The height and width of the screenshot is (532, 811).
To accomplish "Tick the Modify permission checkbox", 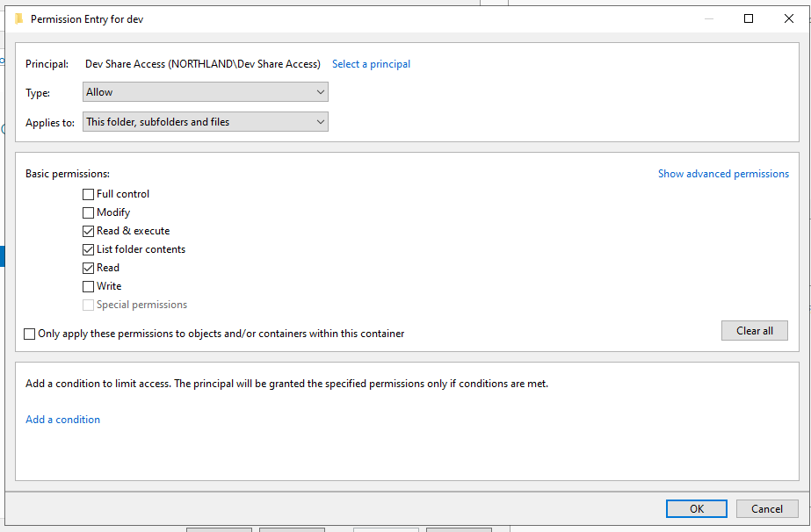I will [88, 212].
